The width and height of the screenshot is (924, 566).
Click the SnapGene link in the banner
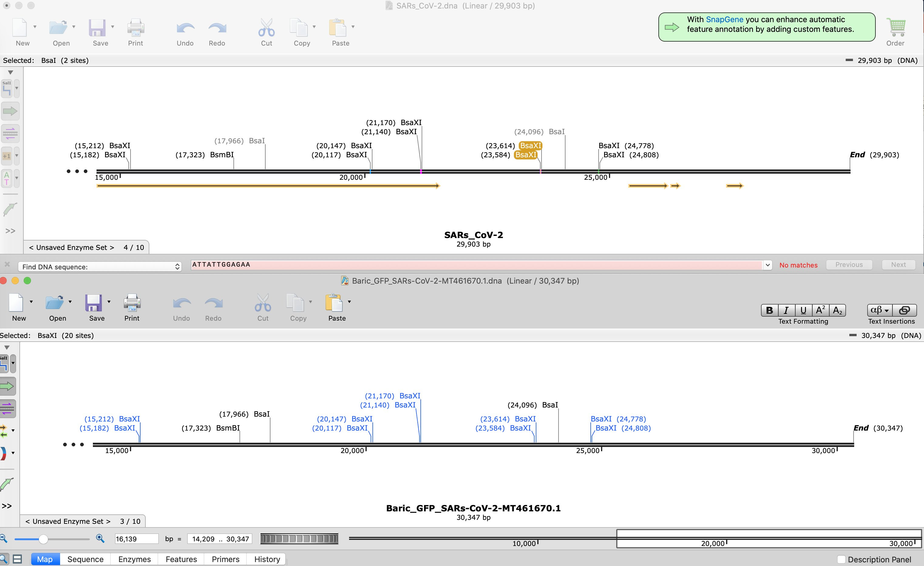(724, 19)
